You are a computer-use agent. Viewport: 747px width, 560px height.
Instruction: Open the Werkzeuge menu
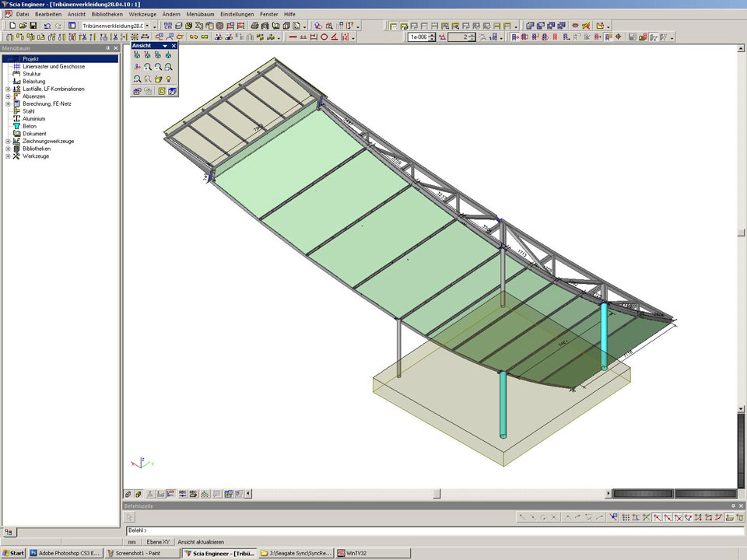pos(141,14)
